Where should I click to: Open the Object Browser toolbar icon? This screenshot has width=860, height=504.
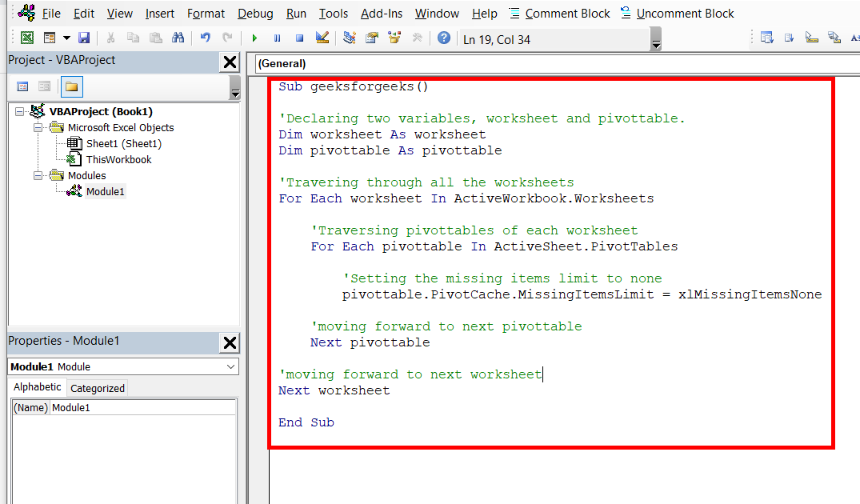(x=394, y=38)
